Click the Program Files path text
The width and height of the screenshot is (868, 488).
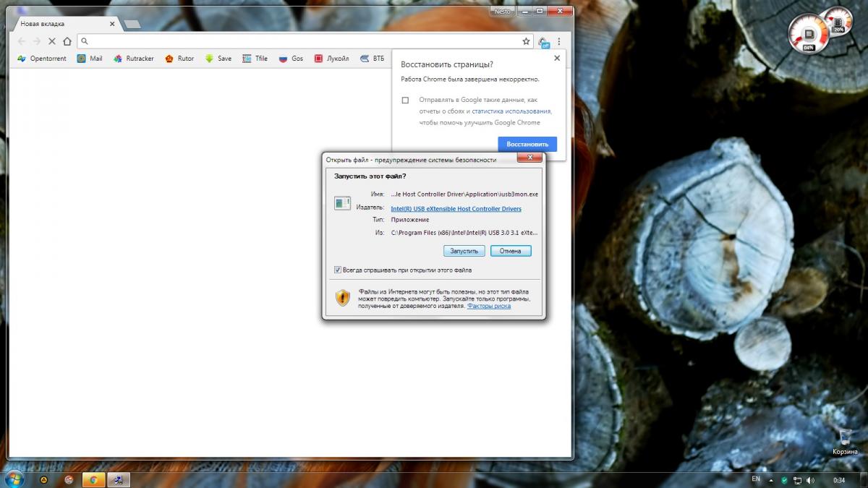464,233
